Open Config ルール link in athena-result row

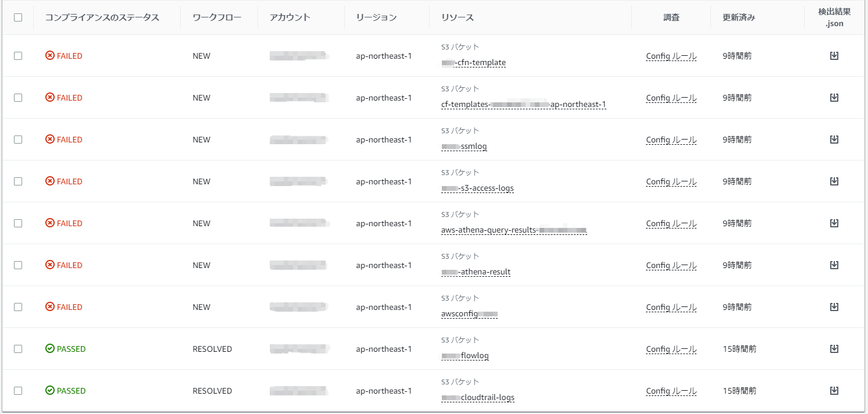click(671, 266)
